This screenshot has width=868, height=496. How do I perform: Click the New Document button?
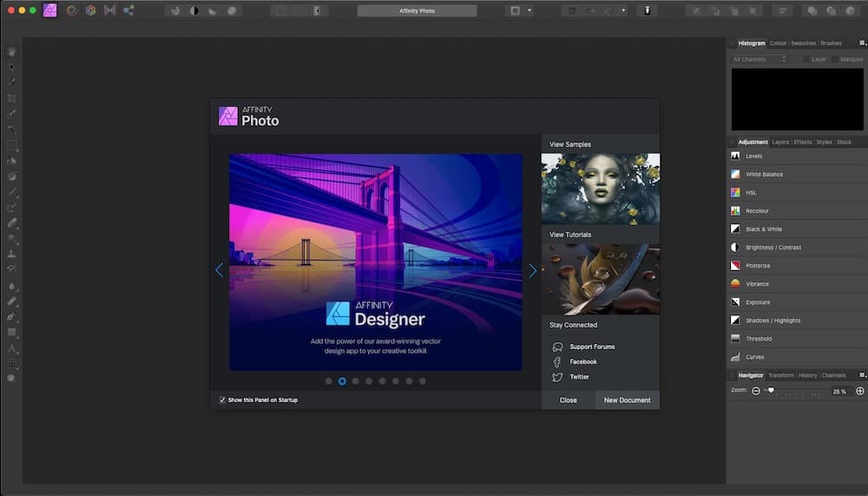tap(628, 400)
